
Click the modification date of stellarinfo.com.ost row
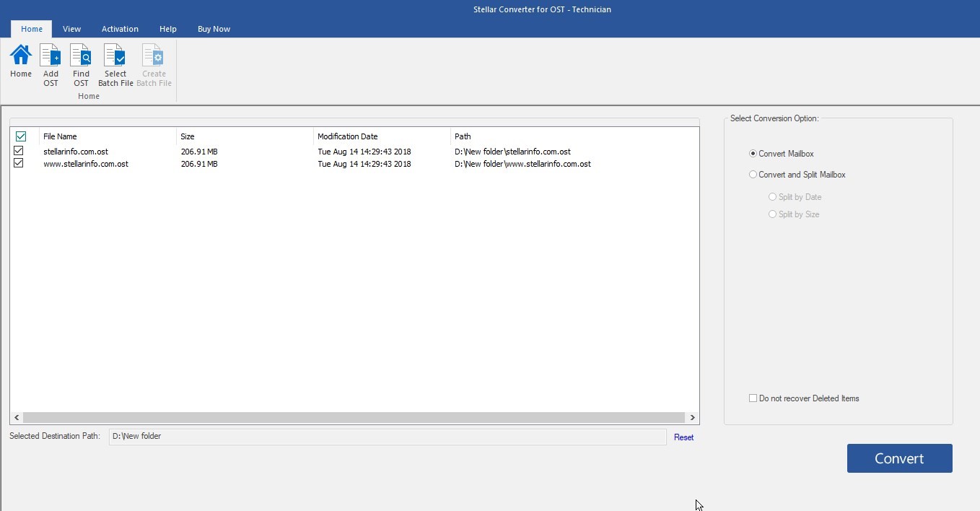364,152
